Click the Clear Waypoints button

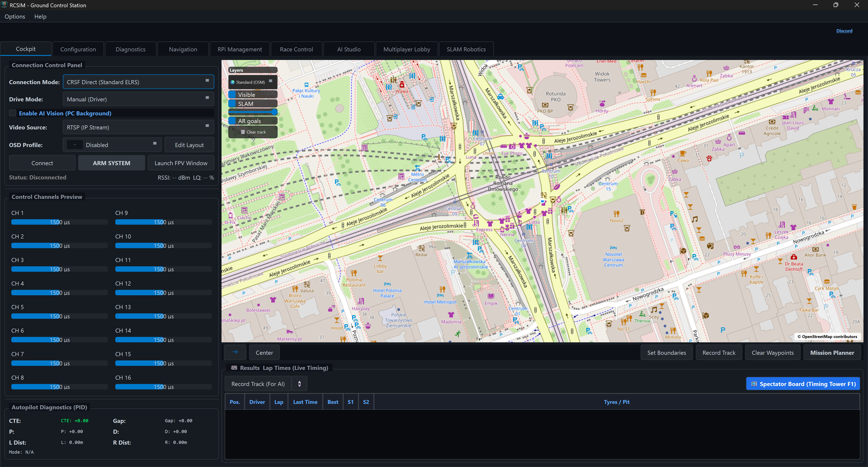coord(773,352)
